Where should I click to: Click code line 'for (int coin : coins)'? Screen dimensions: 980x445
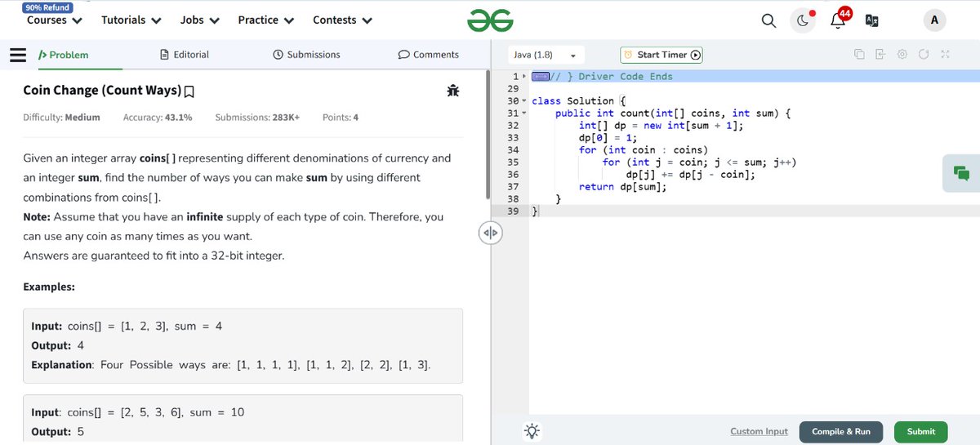tap(644, 150)
